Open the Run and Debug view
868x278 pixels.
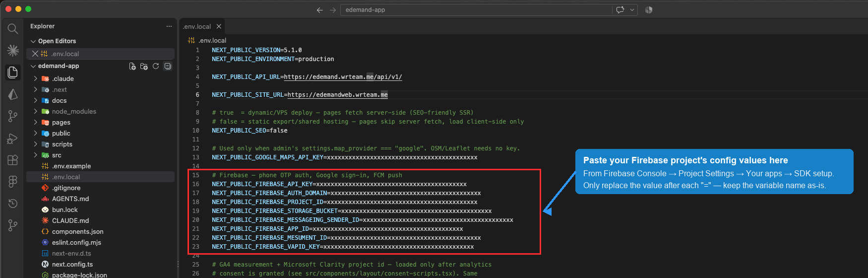click(x=13, y=139)
